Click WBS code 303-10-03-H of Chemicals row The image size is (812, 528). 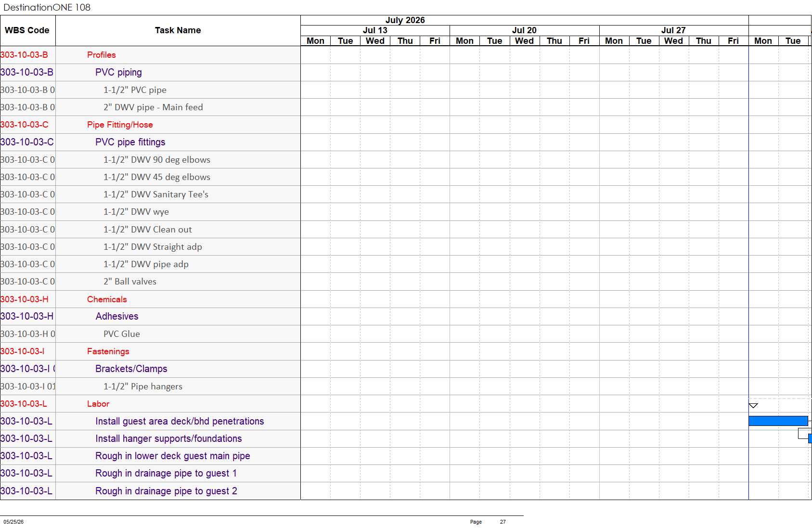(x=25, y=299)
